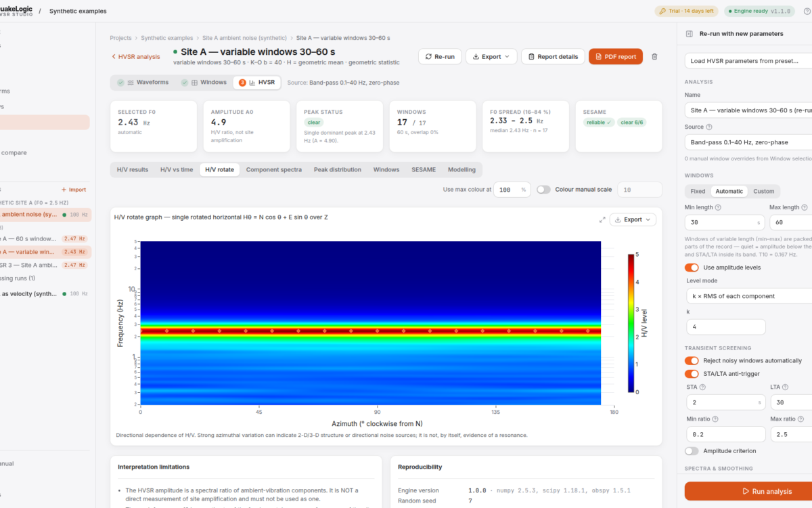Click the Re-run button

[x=439, y=57]
